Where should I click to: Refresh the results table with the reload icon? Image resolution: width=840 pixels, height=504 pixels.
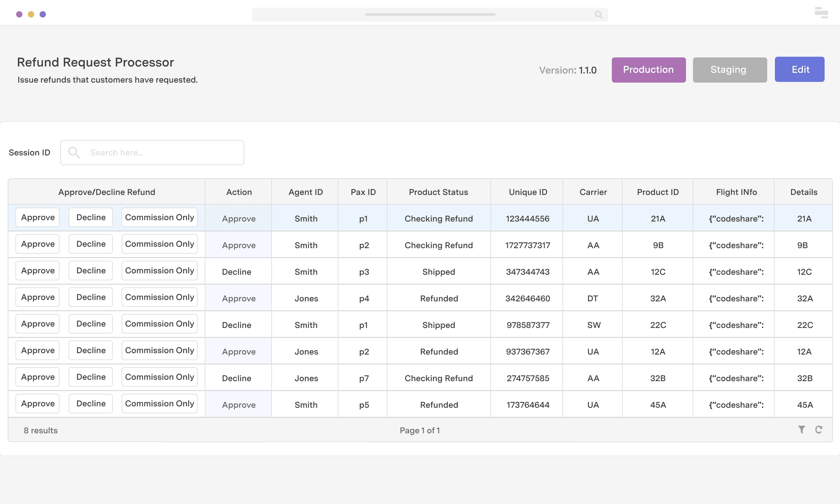pyautogui.click(x=819, y=430)
